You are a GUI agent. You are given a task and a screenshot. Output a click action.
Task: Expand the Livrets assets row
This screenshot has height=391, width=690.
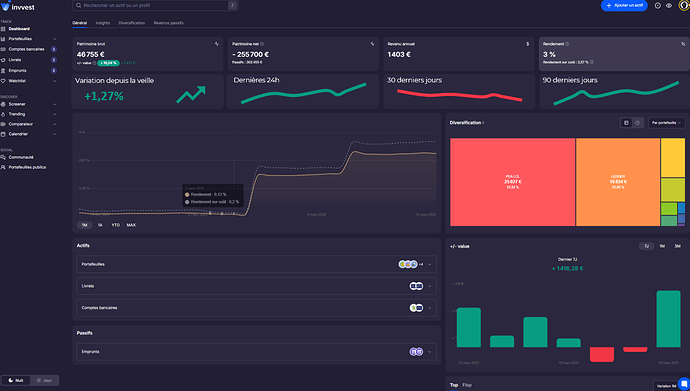tap(257, 286)
